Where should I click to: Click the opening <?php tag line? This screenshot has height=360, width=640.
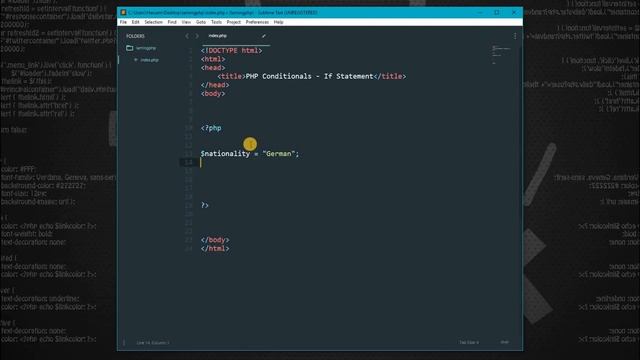[211, 128]
